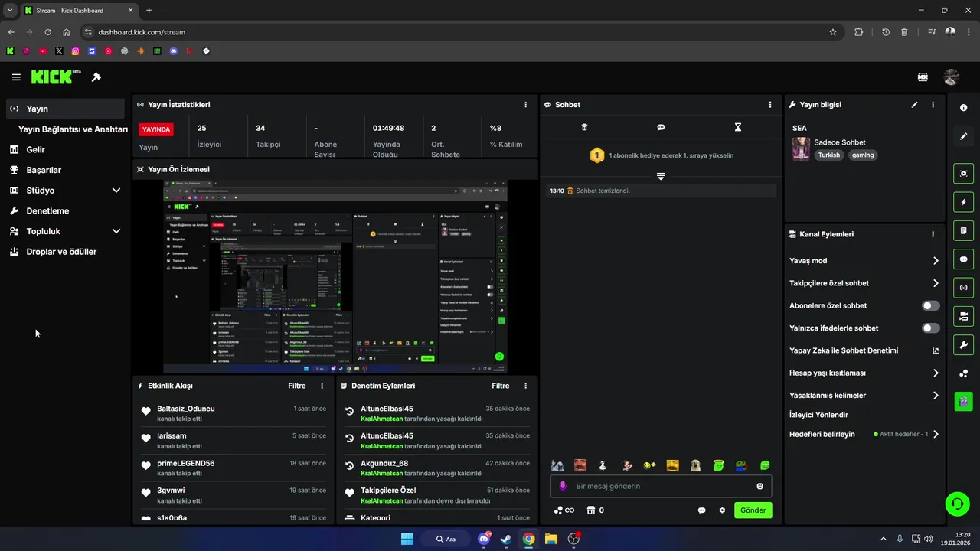Click the purple microphone icon in message box
This screenshot has height=551, width=980.
(563, 486)
